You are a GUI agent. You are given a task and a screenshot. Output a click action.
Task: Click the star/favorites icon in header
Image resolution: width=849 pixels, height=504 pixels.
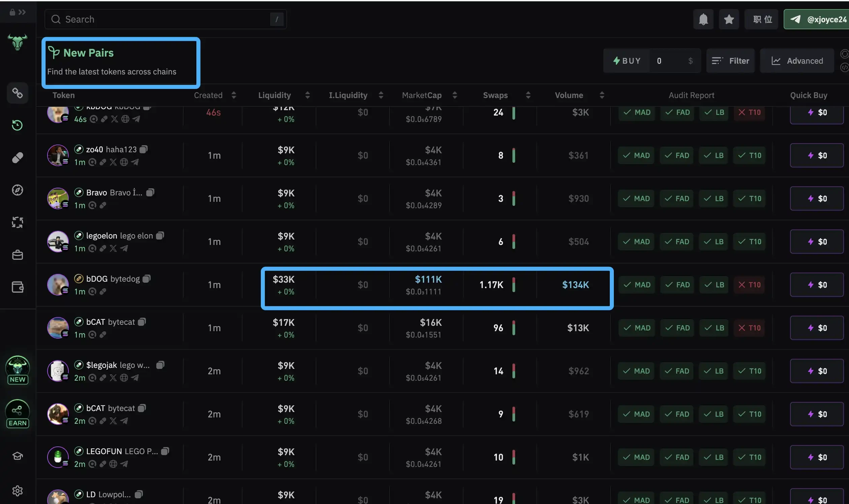(728, 19)
